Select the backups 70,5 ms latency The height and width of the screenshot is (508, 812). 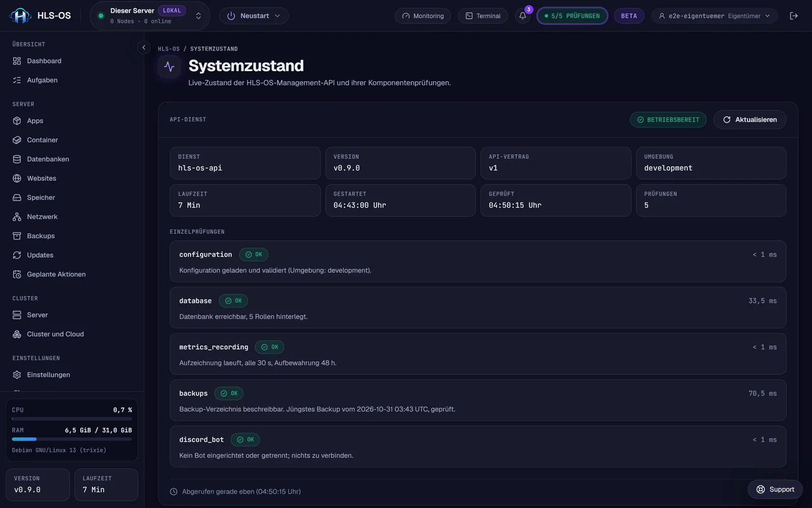click(x=762, y=393)
